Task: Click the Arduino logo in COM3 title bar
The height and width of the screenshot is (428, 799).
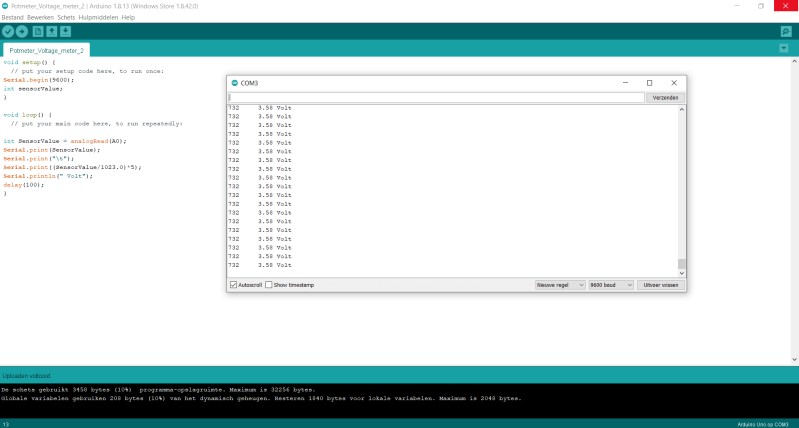Action: coord(234,83)
